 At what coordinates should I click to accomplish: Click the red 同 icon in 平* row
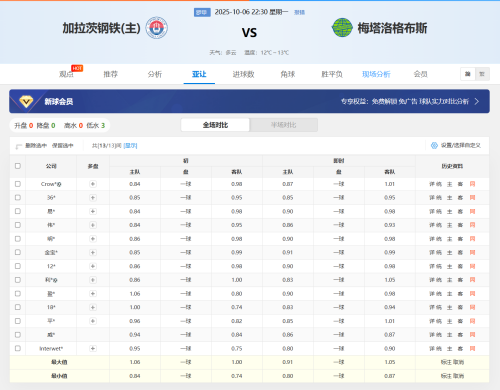[472, 321]
